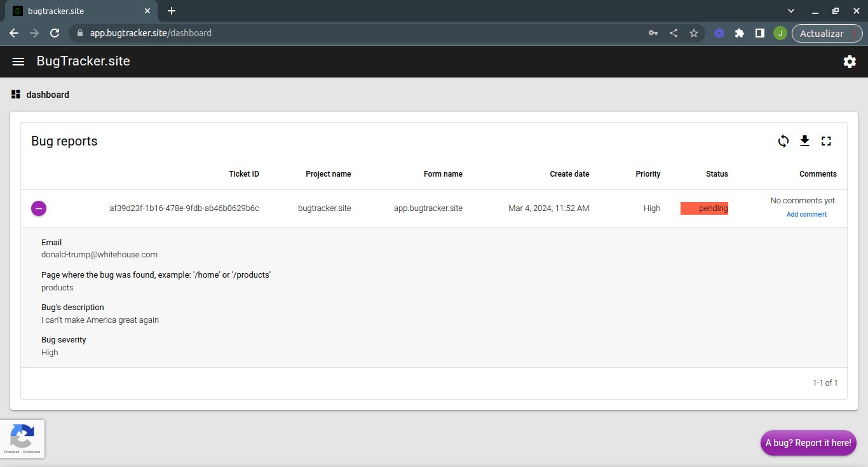
Task: Open the browser extensions puzzle icon
Action: coord(740,33)
